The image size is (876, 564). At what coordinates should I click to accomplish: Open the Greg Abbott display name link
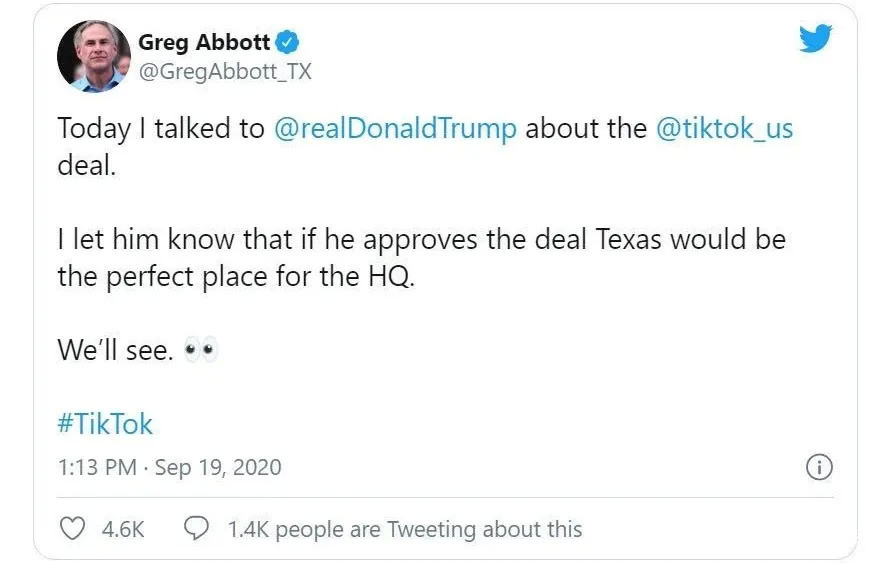click(205, 42)
